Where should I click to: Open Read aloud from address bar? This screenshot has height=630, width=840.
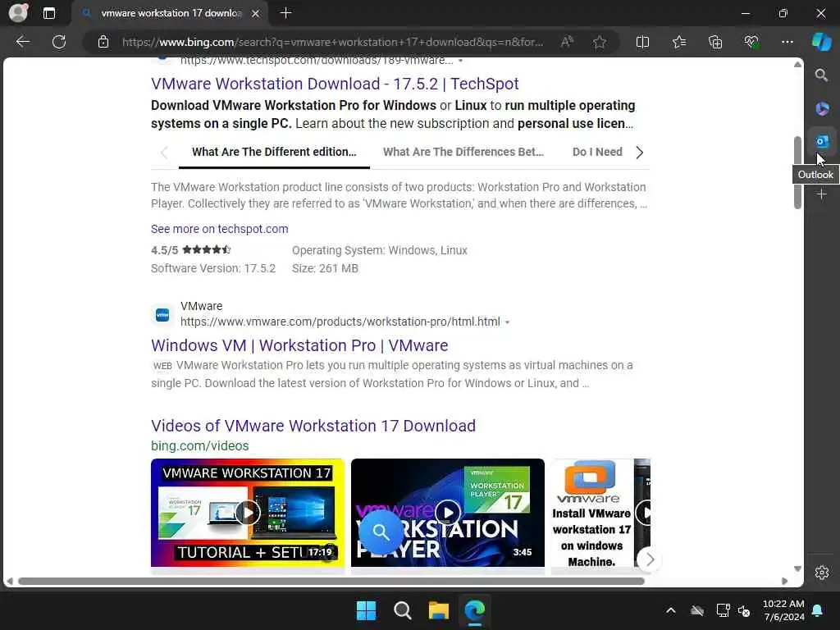(567, 42)
